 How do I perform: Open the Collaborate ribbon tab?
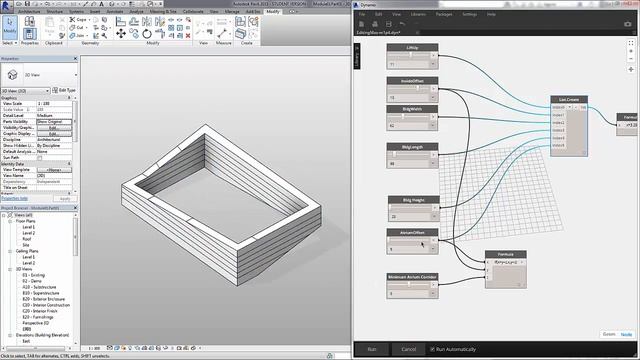(193, 11)
